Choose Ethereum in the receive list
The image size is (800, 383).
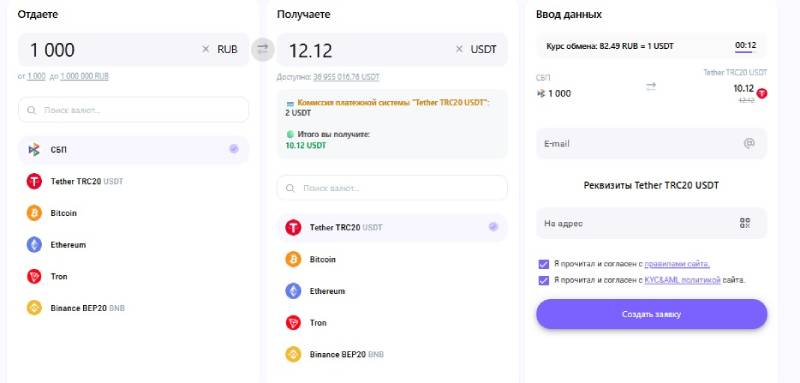click(x=392, y=291)
